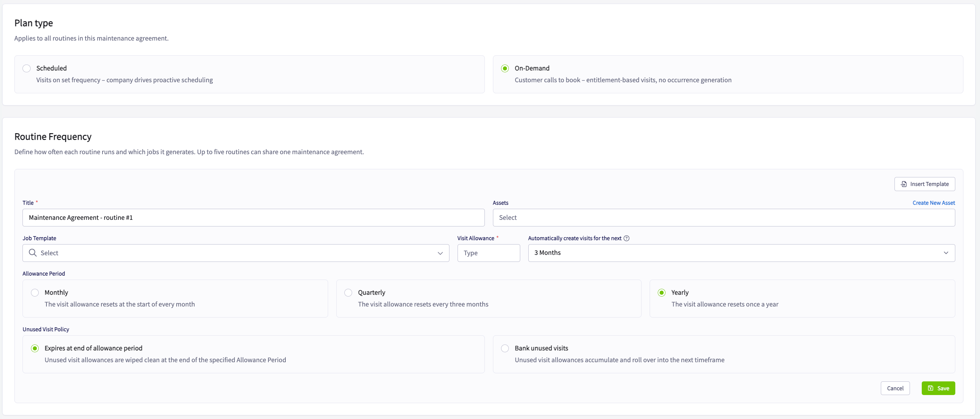The width and height of the screenshot is (980, 419).
Task: Click the Cancel button
Action: (x=895, y=388)
